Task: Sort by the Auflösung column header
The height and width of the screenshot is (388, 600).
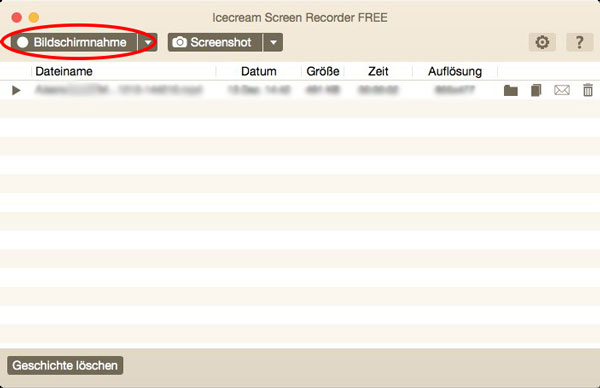Action: pyautogui.click(x=455, y=71)
